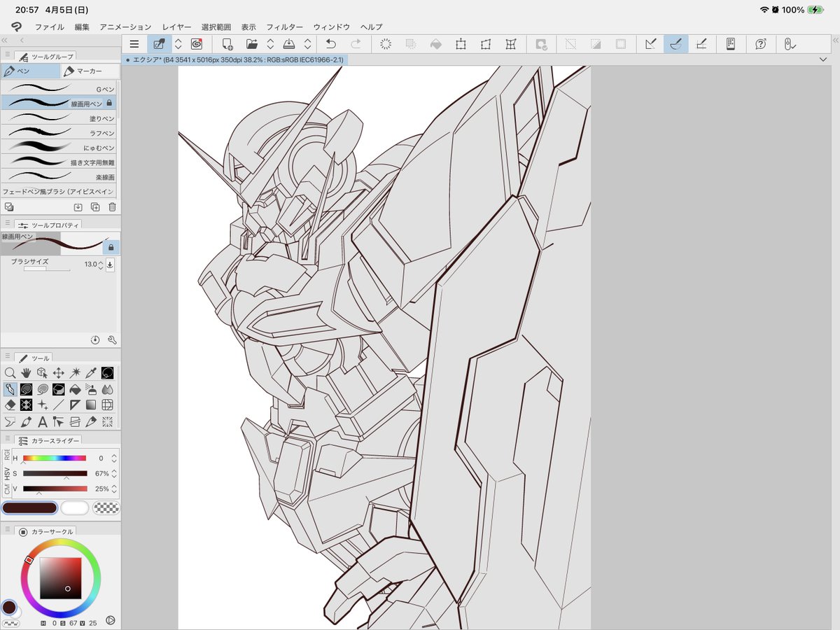
Task: Select the Ruler triangle tool
Action: pyautogui.click(x=75, y=405)
